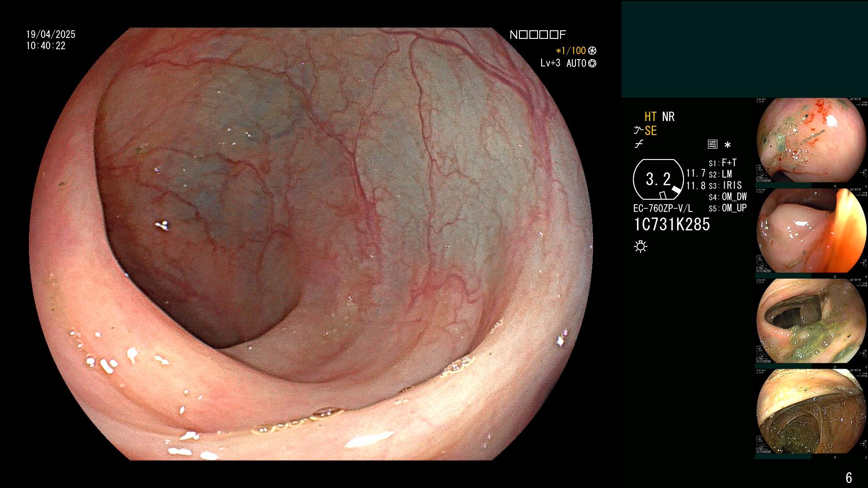Open bottom thumbnail with bubbly dark lumen
Screen dimensions: 868x488
(811, 411)
